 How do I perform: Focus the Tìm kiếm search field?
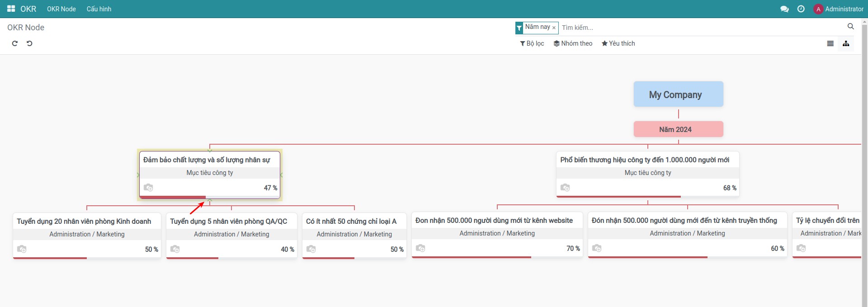[x=701, y=28]
